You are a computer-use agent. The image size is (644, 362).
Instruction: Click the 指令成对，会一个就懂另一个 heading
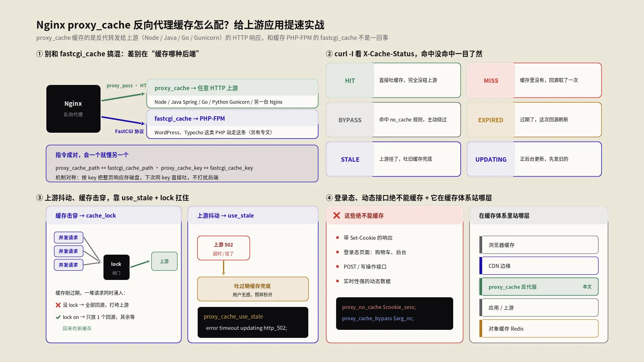pyautogui.click(x=92, y=155)
